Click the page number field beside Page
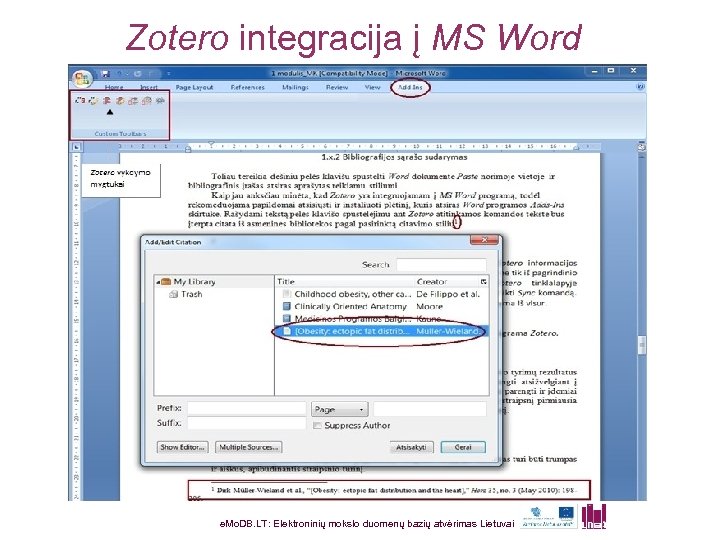Image resolution: width=720 pixels, height=540 pixels. 430,409
